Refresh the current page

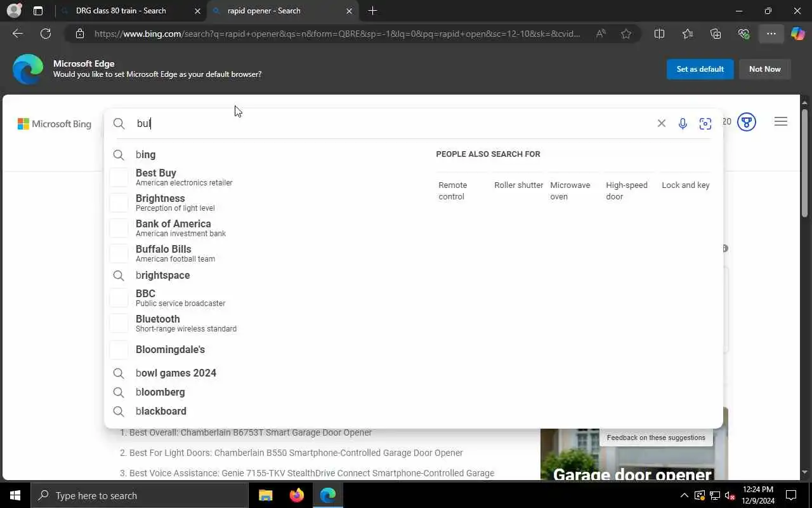pyautogui.click(x=46, y=34)
